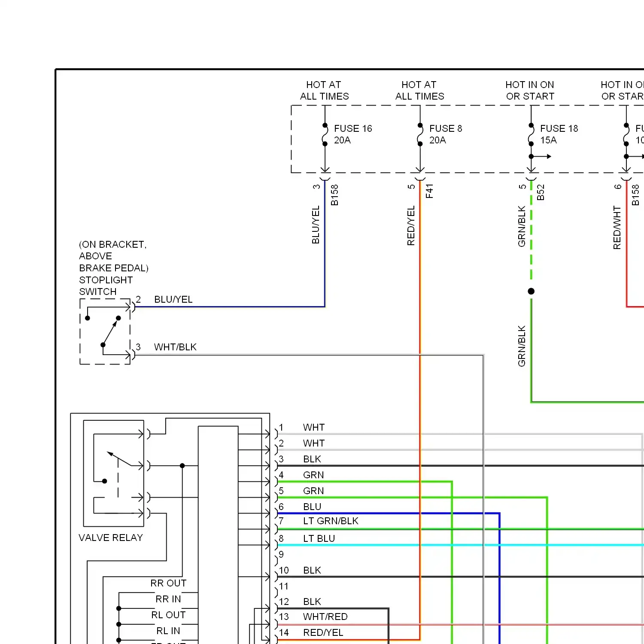Select WHT label at connector pin 1

pos(314,428)
